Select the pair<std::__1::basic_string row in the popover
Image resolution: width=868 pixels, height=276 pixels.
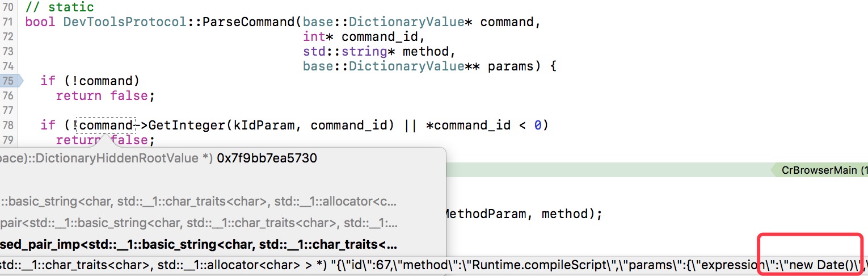199,223
